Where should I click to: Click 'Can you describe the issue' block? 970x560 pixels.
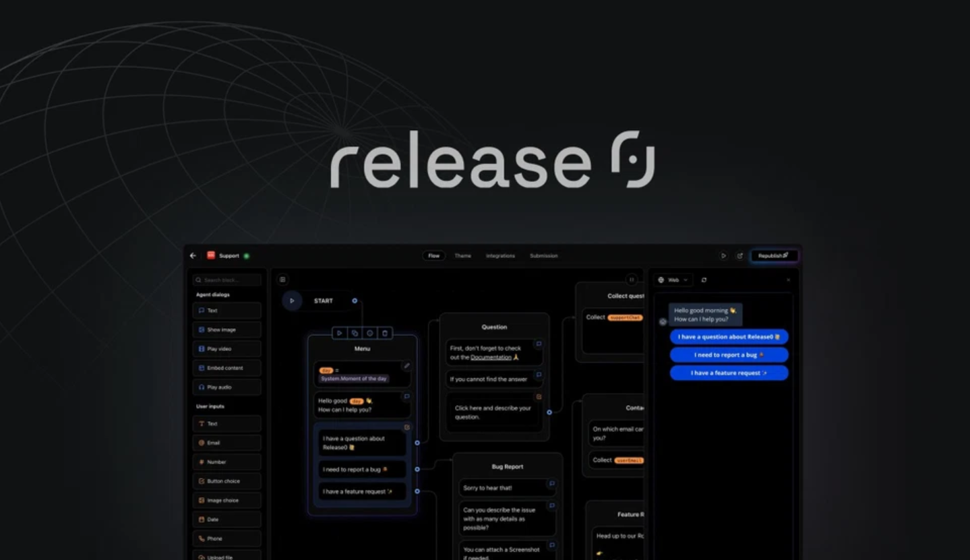[x=508, y=519]
